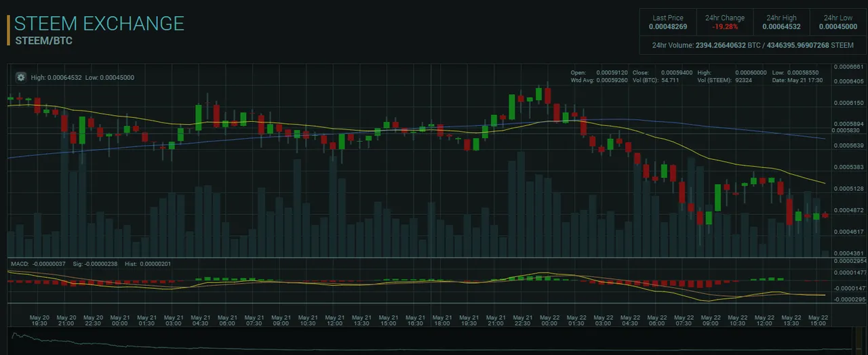Click the highlighted price marker 0.0005830

(x=846, y=130)
